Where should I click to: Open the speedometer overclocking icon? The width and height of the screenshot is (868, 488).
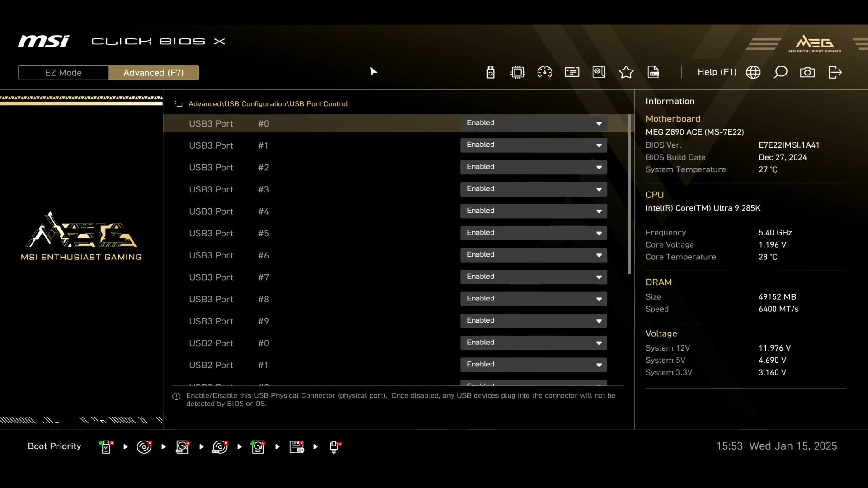(545, 72)
